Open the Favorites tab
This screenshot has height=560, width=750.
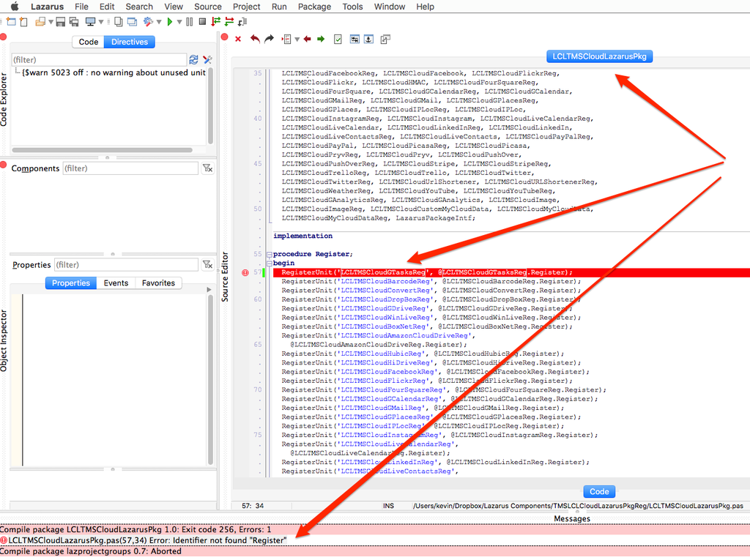pyautogui.click(x=158, y=283)
